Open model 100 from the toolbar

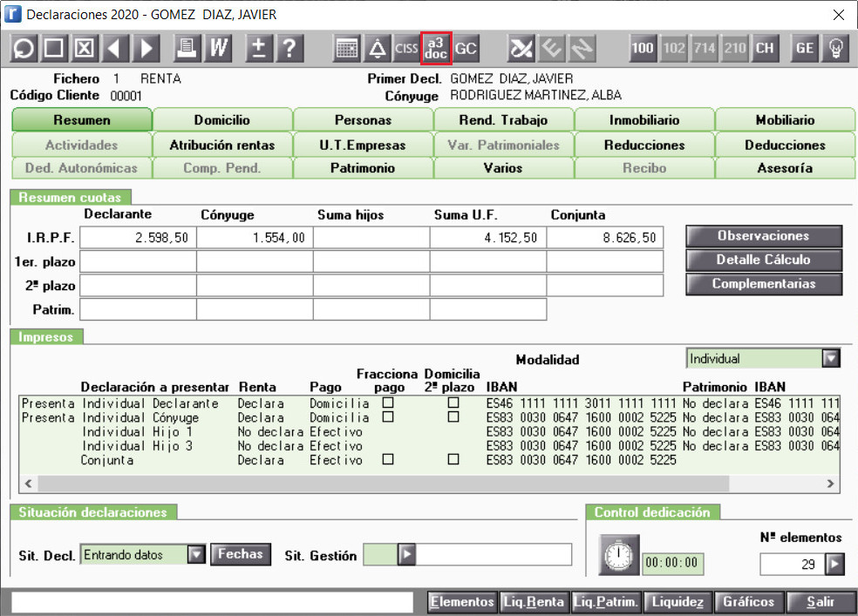[x=643, y=48]
